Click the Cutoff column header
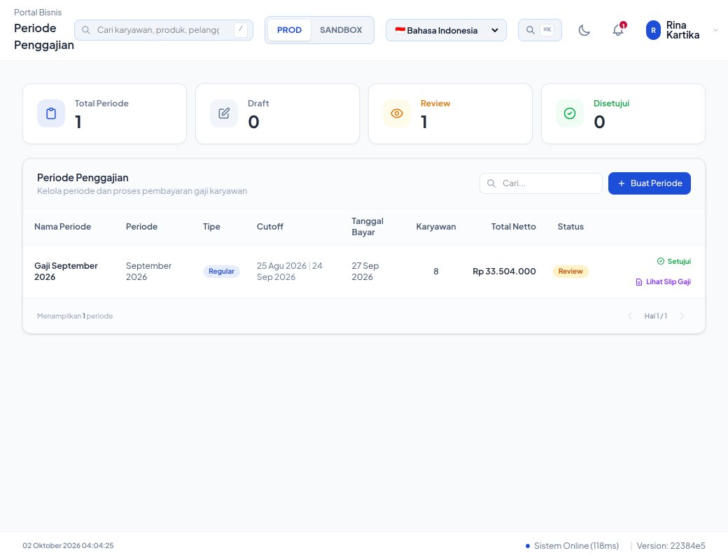The width and height of the screenshot is (728, 560). click(x=269, y=227)
